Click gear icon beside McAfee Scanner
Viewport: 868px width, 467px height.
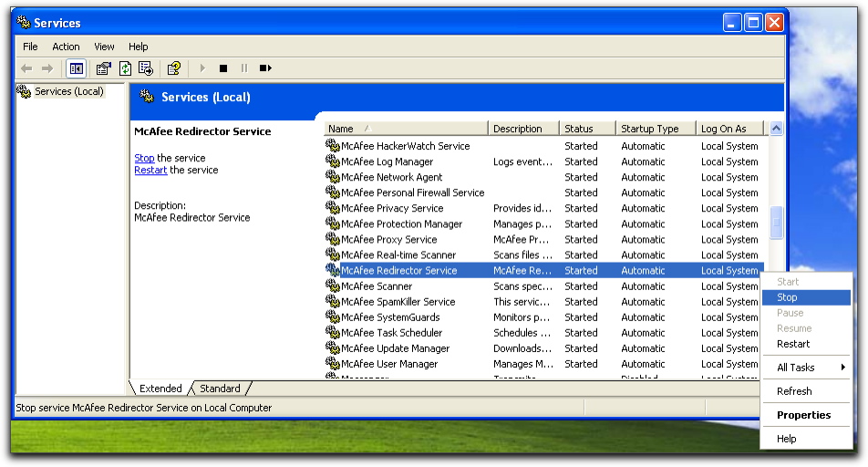[x=333, y=286]
